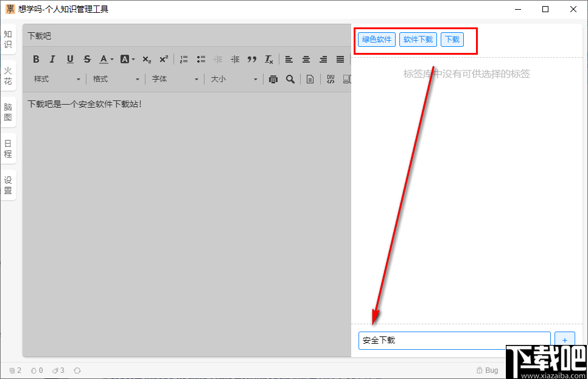This screenshot has height=379, width=588.
Task: Click the title field 下载吧
Action: 187,36
